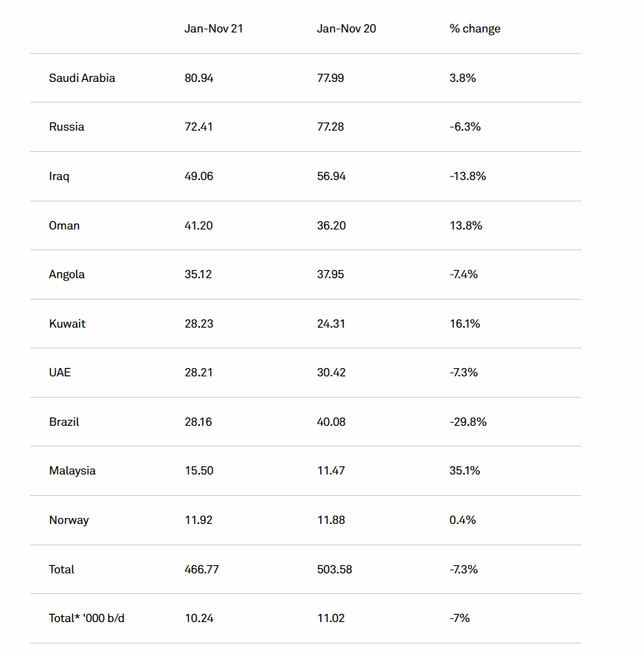Select the Kuwait row label
This screenshot has width=644, height=656.
(67, 323)
